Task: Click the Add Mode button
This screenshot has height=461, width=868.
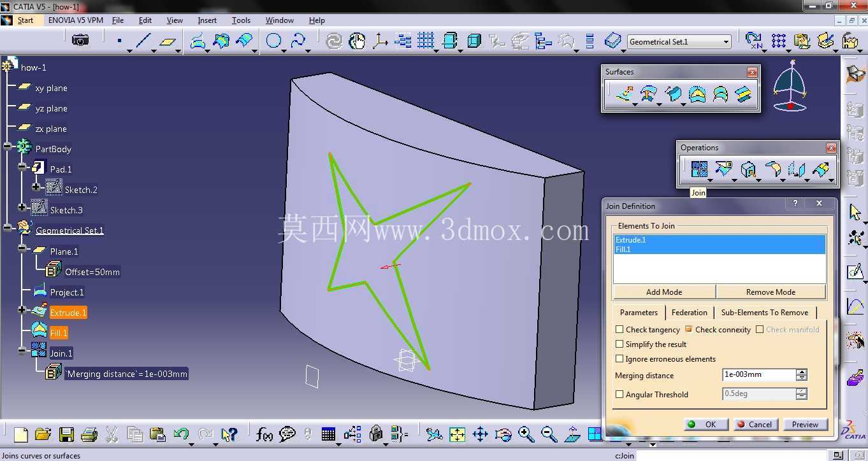Action: (664, 292)
